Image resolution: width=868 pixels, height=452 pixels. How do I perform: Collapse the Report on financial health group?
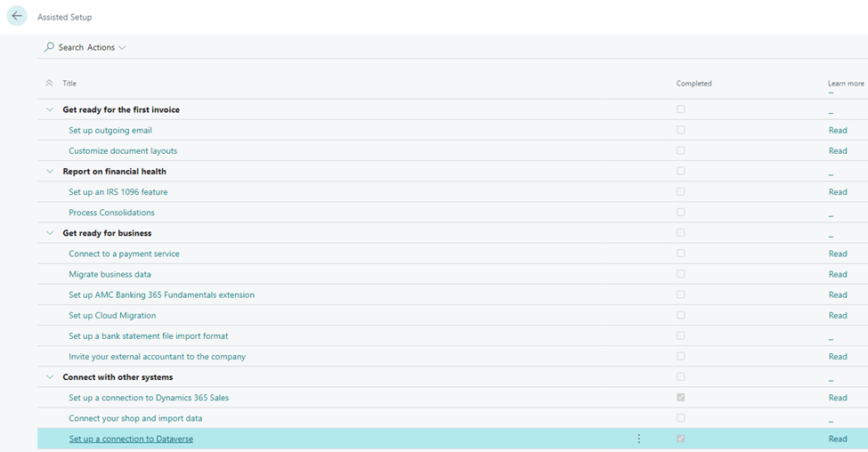pyautogui.click(x=49, y=172)
